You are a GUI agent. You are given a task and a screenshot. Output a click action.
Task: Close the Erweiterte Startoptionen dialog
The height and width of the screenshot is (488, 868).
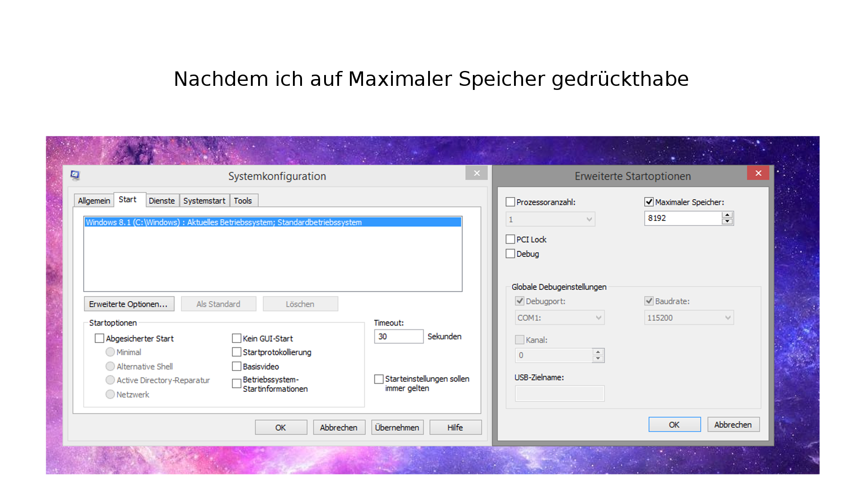click(x=758, y=173)
